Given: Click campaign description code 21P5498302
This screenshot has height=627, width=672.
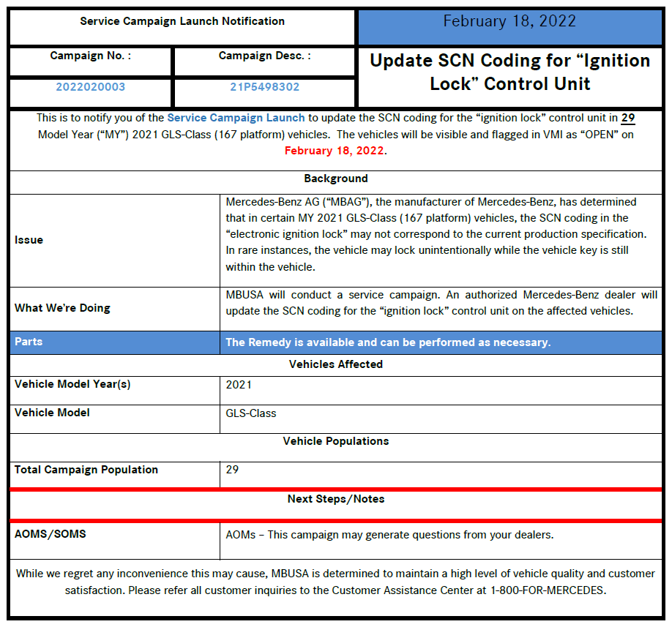Looking at the screenshot, I should point(265,87).
